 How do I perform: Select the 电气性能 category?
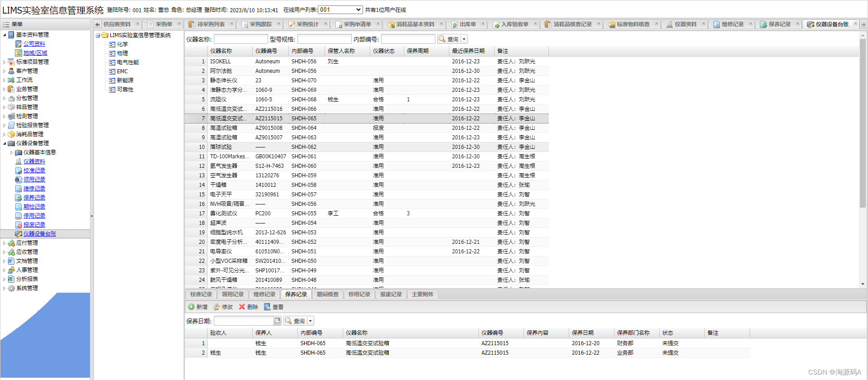[x=128, y=62]
